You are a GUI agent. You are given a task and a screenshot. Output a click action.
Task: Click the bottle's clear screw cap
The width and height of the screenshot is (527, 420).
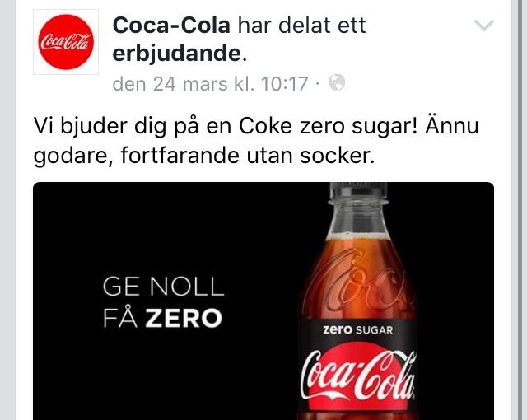pyautogui.click(x=358, y=191)
